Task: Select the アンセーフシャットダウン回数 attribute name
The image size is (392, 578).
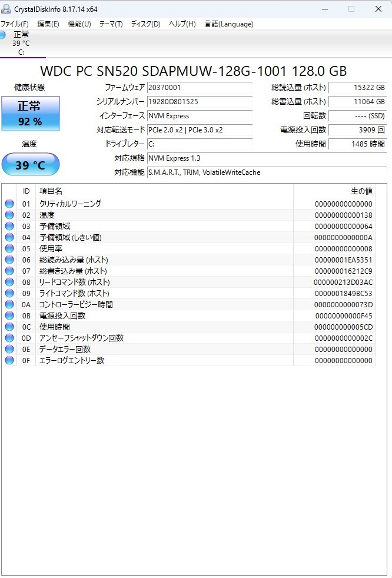Action: (x=81, y=338)
